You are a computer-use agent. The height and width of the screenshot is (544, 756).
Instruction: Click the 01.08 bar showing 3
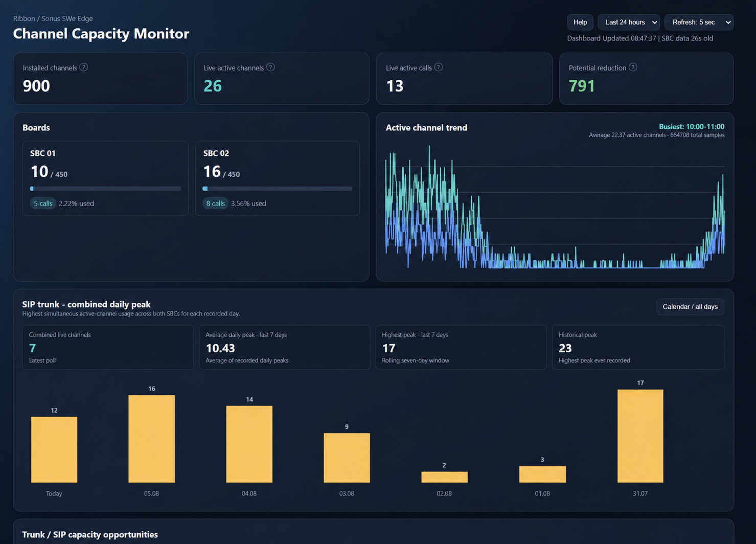(x=542, y=474)
